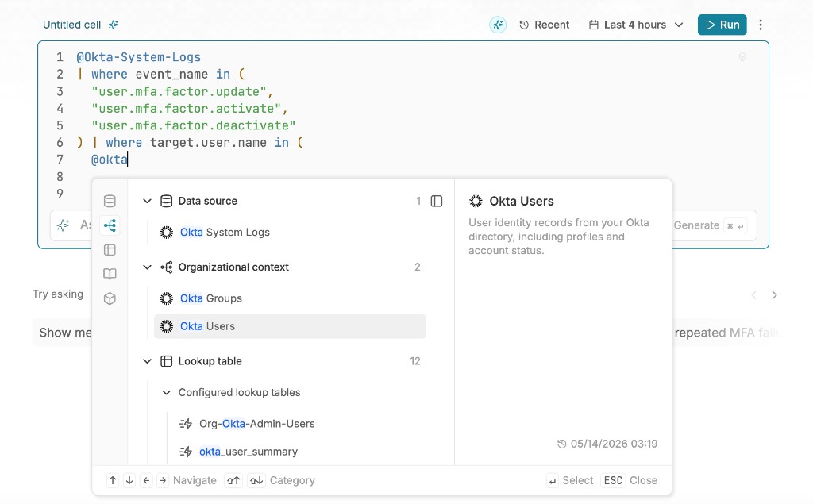Go to next suggestion with right chevron
The width and height of the screenshot is (813, 504).
774,295
